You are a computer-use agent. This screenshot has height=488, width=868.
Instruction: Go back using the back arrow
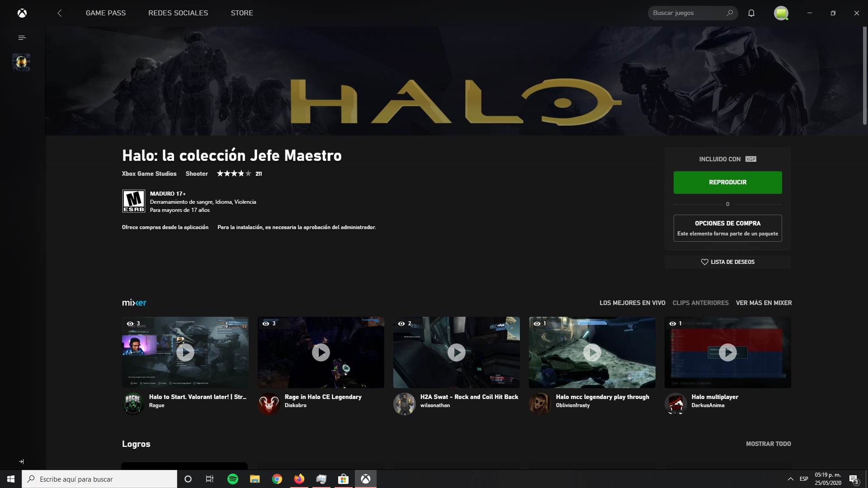tap(60, 13)
